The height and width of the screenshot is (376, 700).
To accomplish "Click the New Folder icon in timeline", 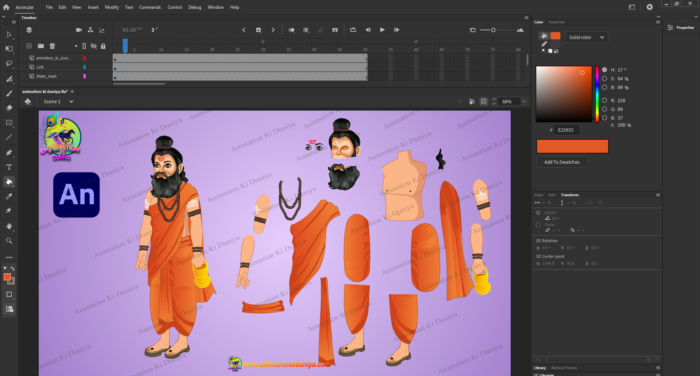I will click(41, 46).
